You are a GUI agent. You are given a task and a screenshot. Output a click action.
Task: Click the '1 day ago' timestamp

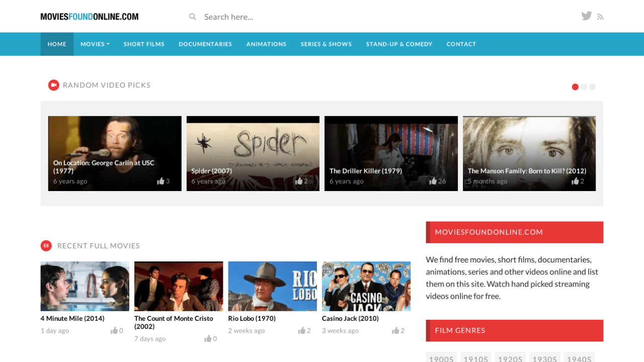[x=55, y=330]
